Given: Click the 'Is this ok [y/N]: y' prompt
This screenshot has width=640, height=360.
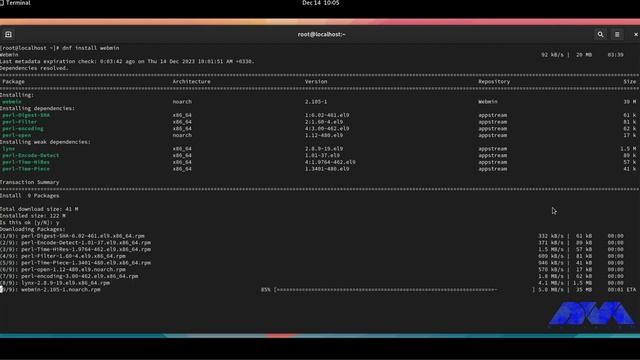Looking at the screenshot, I should coord(29,222).
